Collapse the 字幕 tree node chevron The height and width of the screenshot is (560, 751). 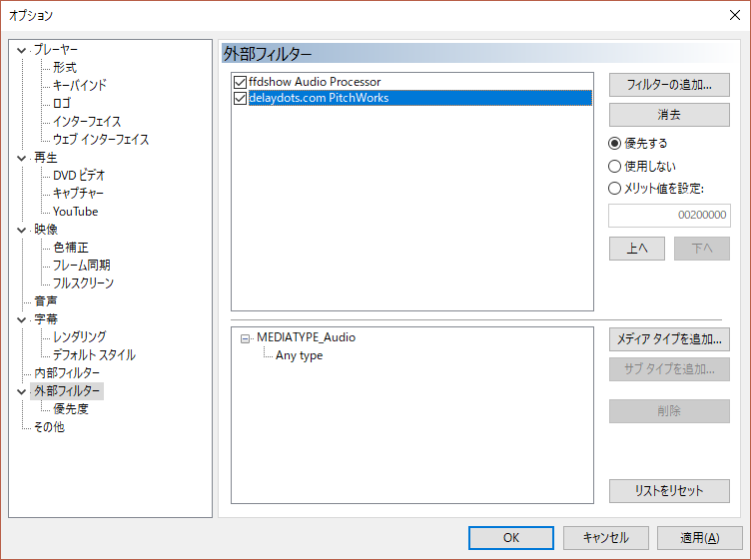click(21, 319)
